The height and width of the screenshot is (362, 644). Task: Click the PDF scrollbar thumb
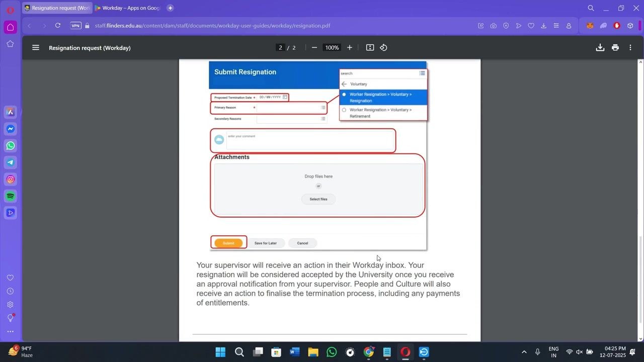(x=640, y=279)
